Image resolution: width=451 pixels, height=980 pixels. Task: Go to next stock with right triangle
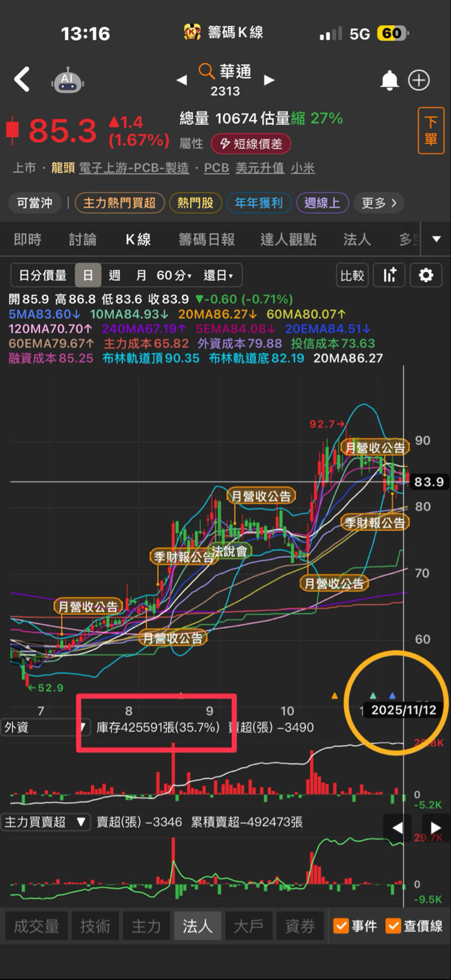pos(269,80)
